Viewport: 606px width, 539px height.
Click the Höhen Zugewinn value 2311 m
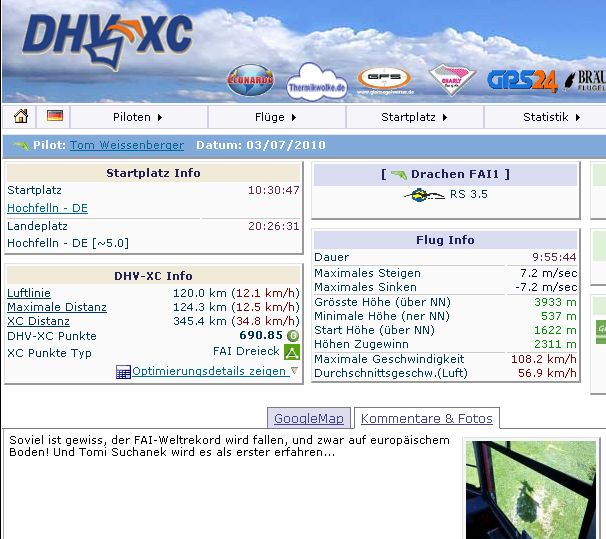[x=555, y=344]
